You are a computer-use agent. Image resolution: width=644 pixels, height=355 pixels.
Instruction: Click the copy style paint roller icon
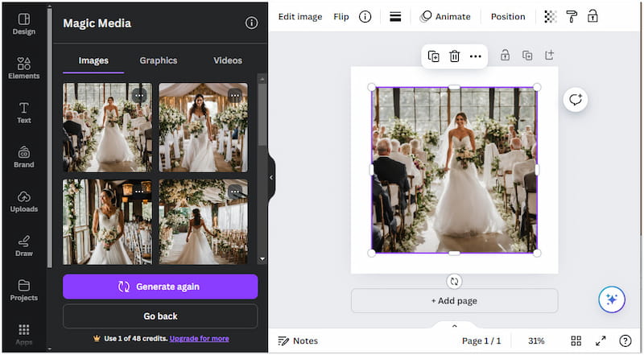coord(572,16)
